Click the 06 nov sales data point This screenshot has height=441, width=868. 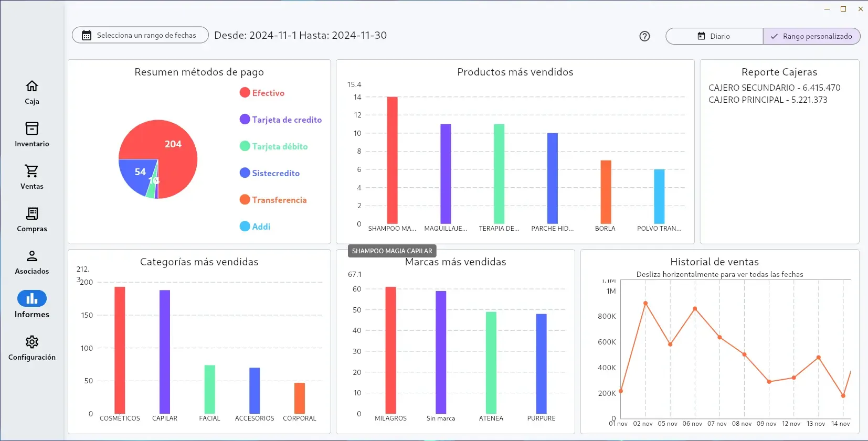695,309
